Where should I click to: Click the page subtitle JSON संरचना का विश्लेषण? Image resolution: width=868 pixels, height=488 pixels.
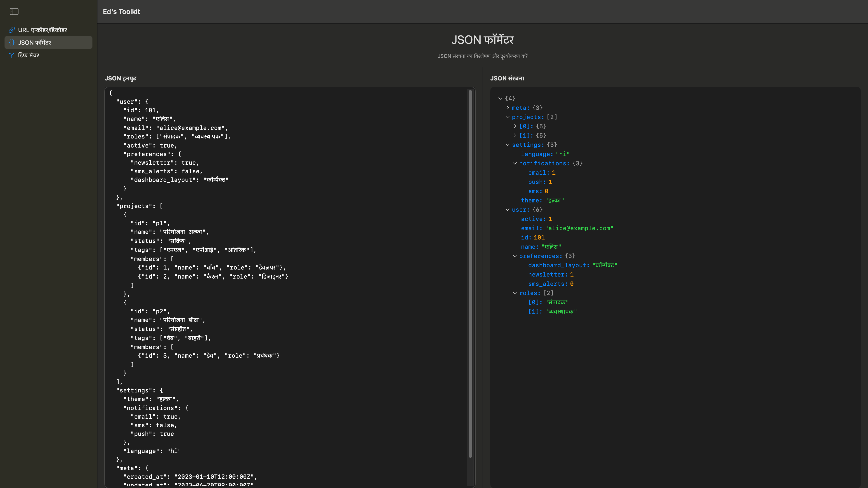pyautogui.click(x=483, y=56)
